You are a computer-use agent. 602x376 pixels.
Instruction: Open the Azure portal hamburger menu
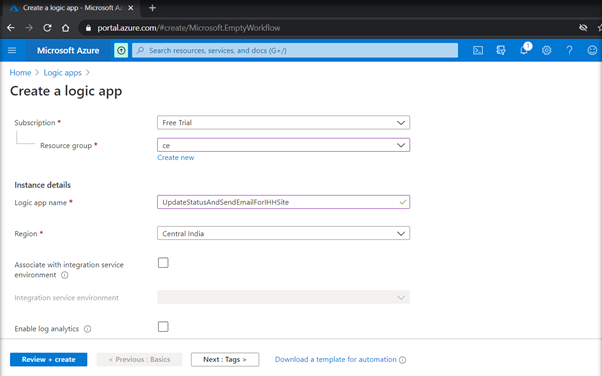click(x=12, y=50)
